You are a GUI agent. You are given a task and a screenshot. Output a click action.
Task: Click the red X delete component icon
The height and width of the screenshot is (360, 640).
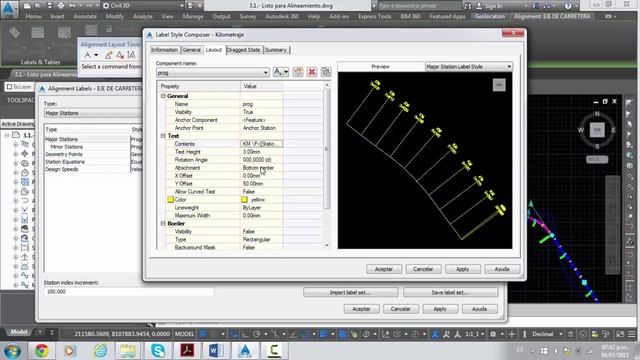click(x=312, y=72)
